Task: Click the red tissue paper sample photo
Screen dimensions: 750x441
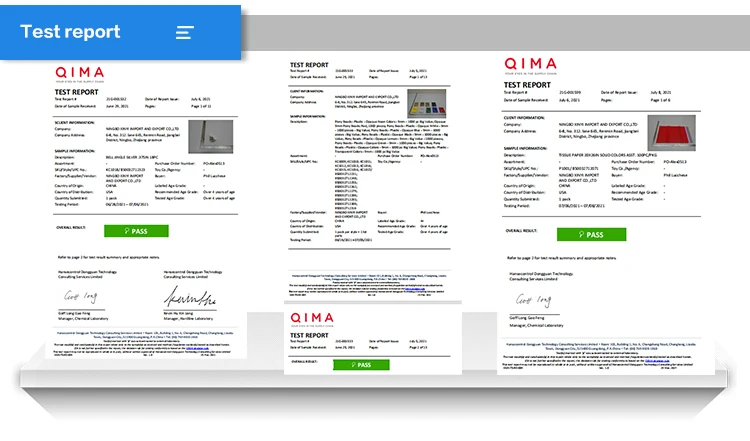Action: (672, 132)
